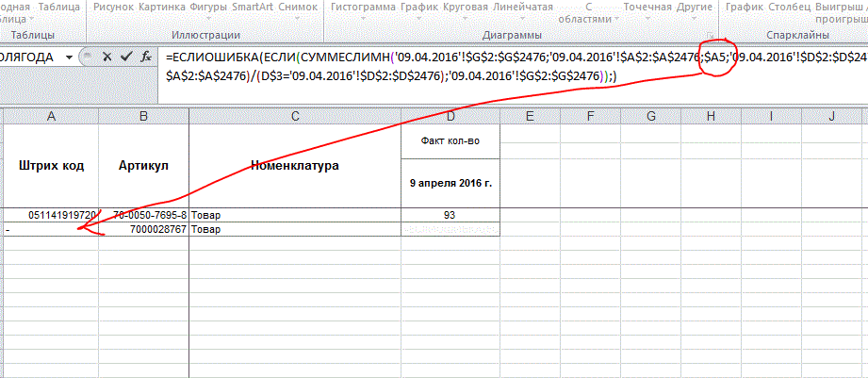
Task: Select column D header
Action: click(450, 116)
